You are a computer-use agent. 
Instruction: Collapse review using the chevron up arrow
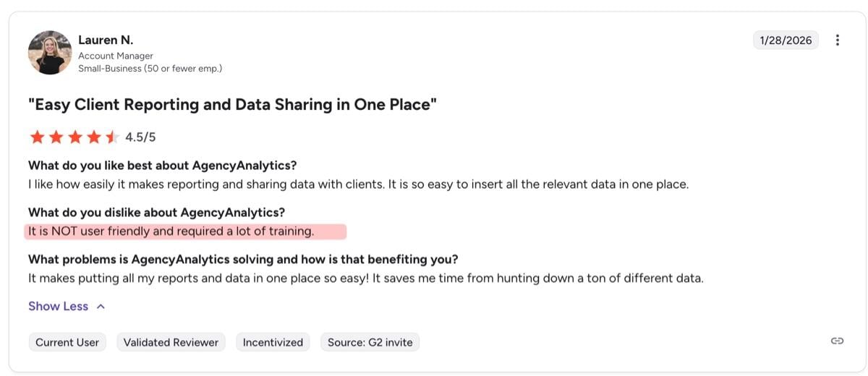[x=101, y=307]
